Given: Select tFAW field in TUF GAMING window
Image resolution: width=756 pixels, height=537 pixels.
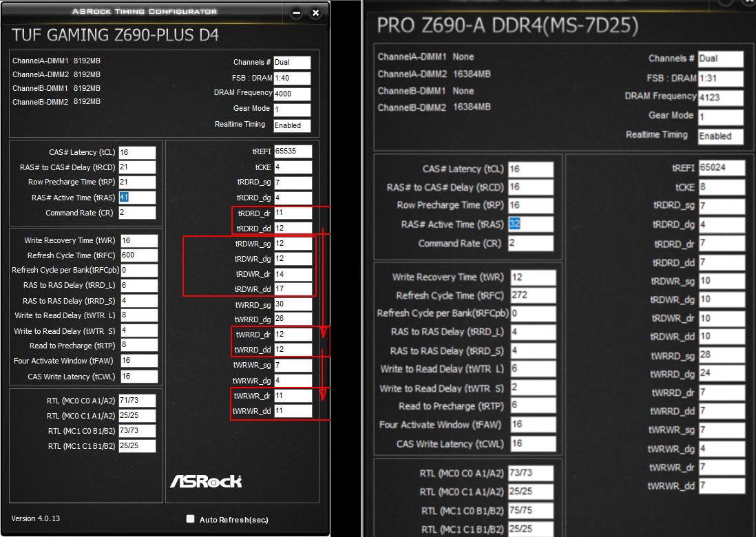Looking at the screenshot, I should point(139,361).
